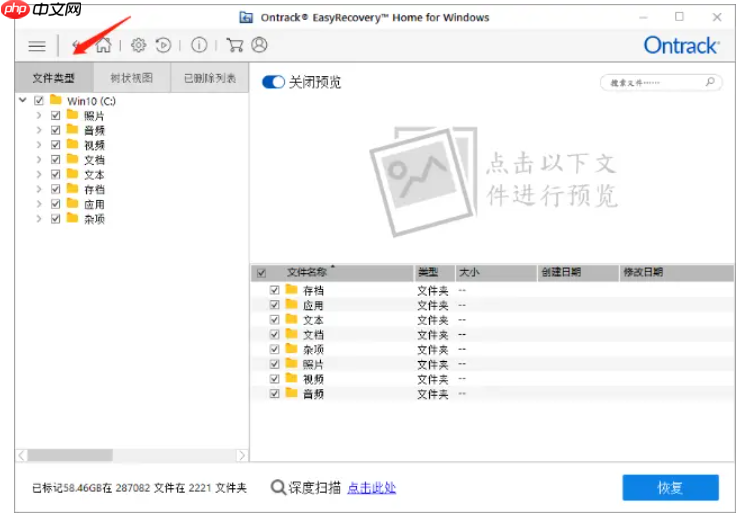This screenshot has height=518, width=747.
Task: Toggle the 关闭预览 preview switch
Action: point(273,82)
